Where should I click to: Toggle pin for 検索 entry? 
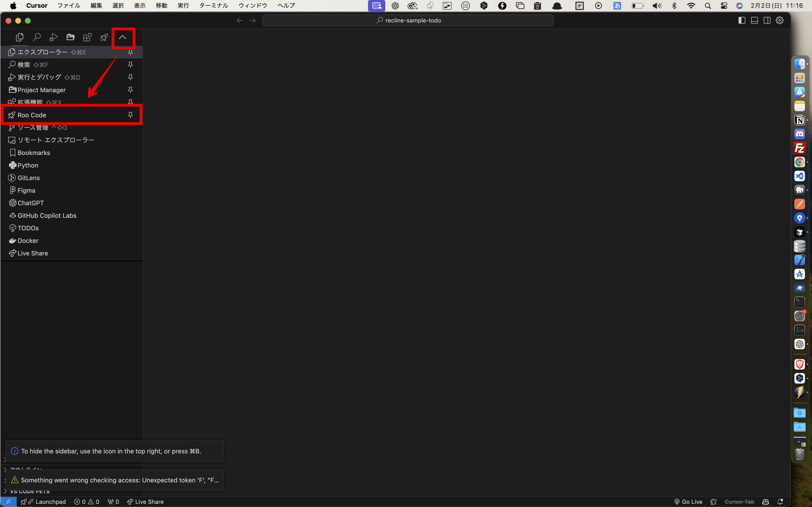130,65
